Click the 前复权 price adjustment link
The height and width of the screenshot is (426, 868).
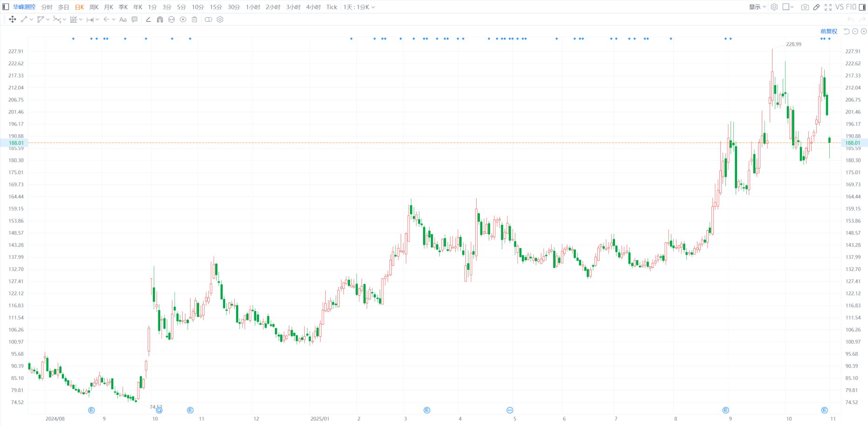point(829,31)
